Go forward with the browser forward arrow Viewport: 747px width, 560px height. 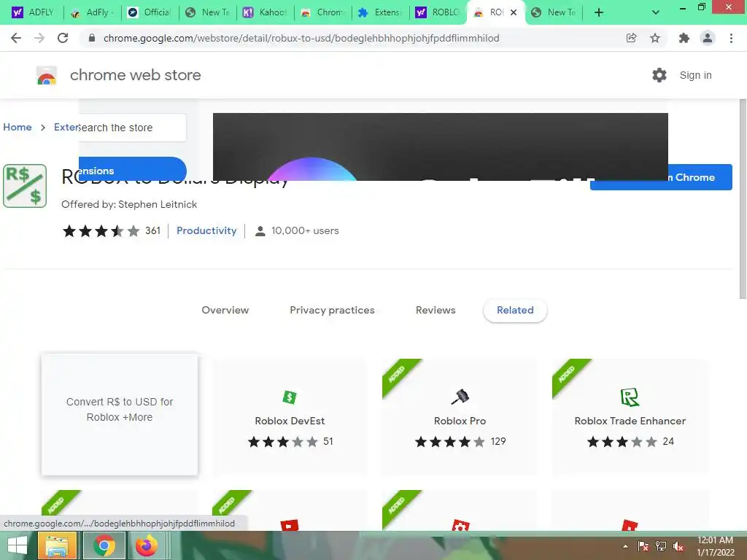coord(39,38)
